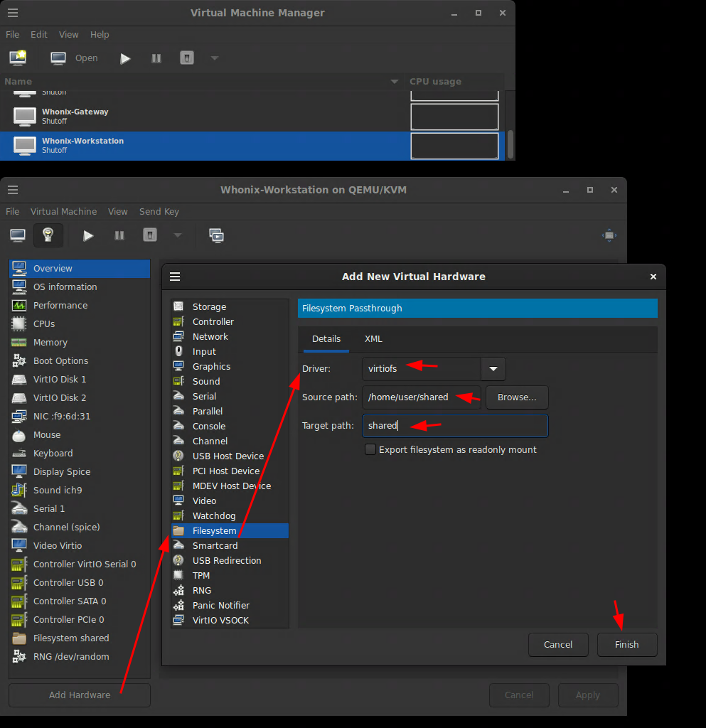
Task: Select Boot Options in the hardware list
Action: pyautogui.click(x=80, y=360)
